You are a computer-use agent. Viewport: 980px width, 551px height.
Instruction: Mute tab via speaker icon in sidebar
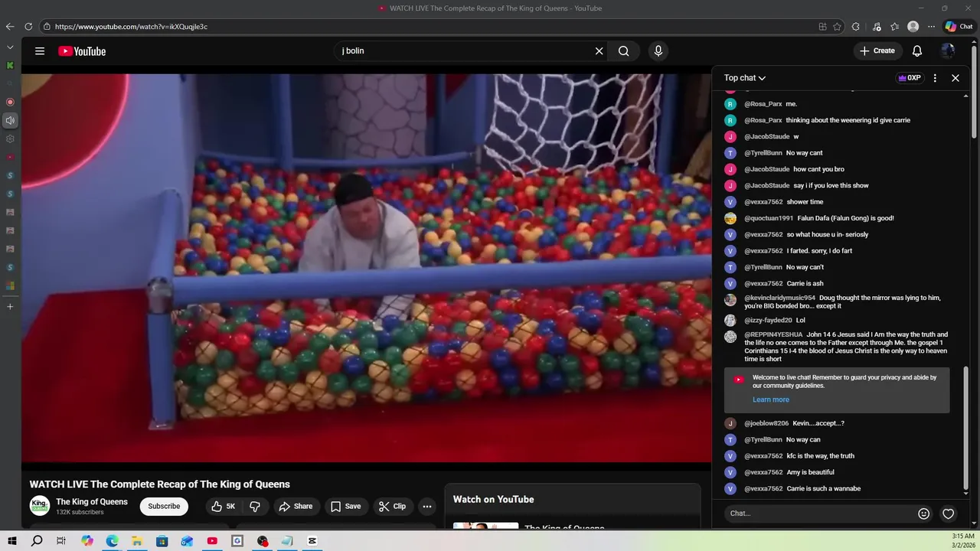[x=10, y=120]
